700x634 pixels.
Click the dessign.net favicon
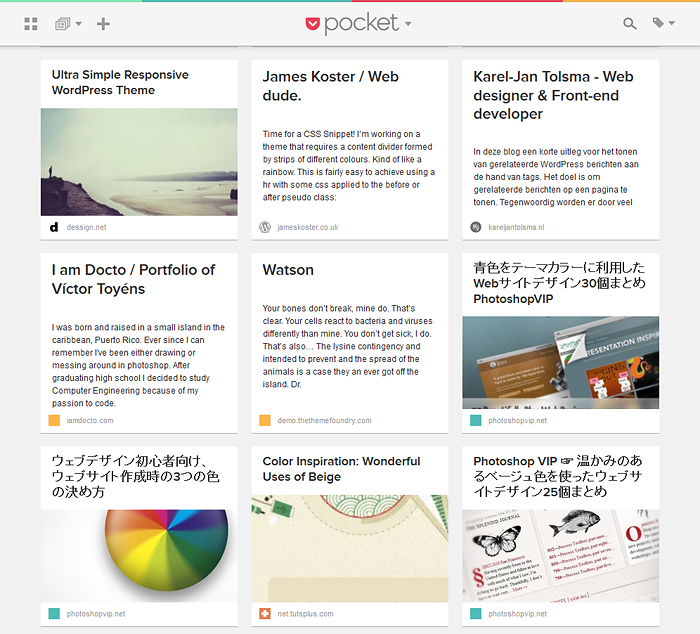point(54,227)
